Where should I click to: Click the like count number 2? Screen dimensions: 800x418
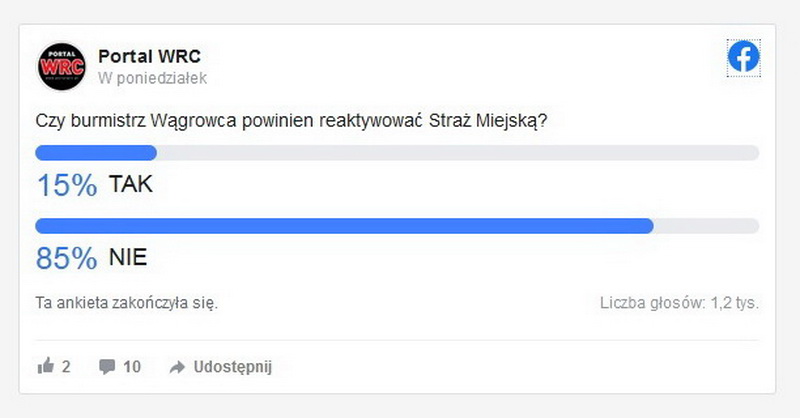(66, 366)
